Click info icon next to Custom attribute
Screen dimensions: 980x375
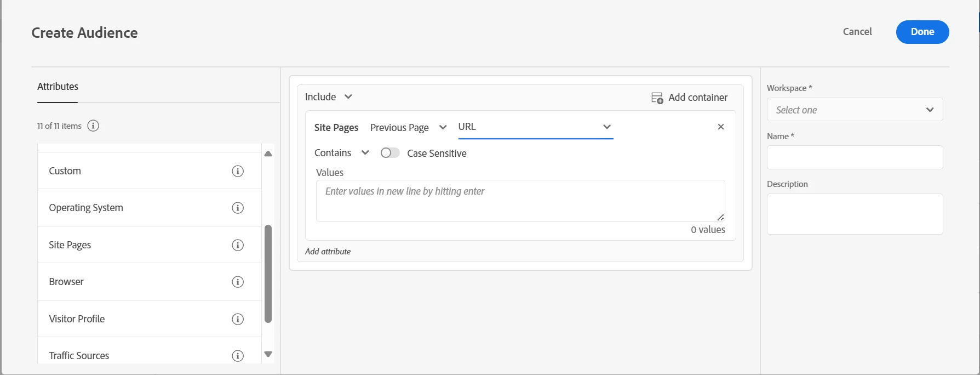click(238, 171)
